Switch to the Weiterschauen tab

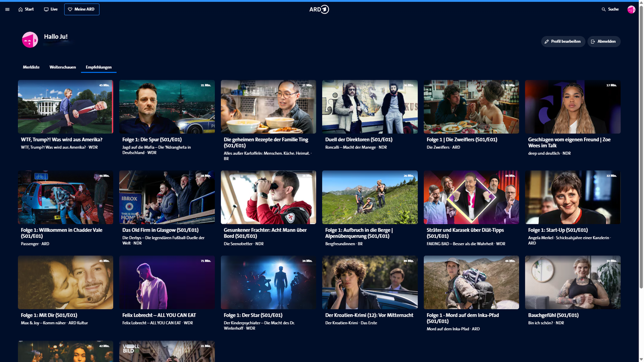(63, 67)
